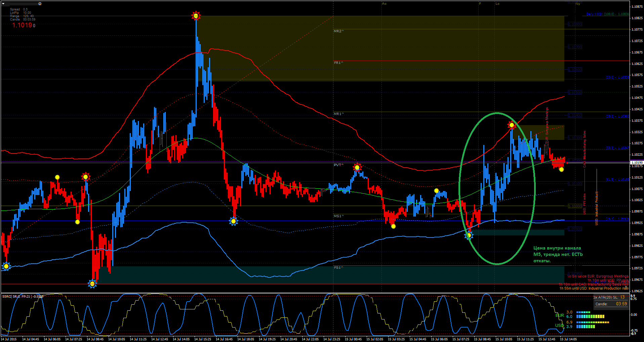Click the Ny session marker label

click(x=577, y=4)
